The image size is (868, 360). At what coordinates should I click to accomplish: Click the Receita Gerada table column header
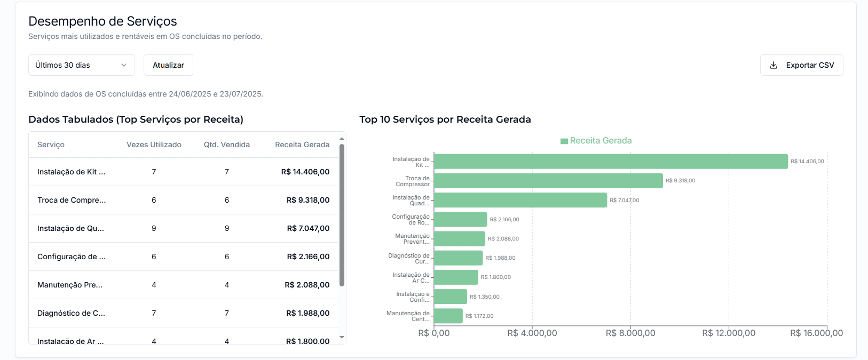302,145
